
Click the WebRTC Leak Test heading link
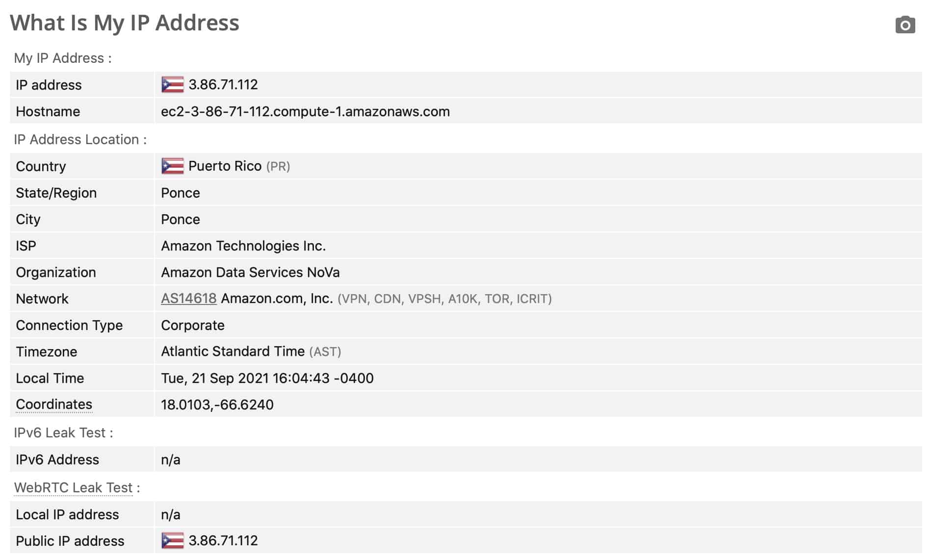tap(73, 487)
